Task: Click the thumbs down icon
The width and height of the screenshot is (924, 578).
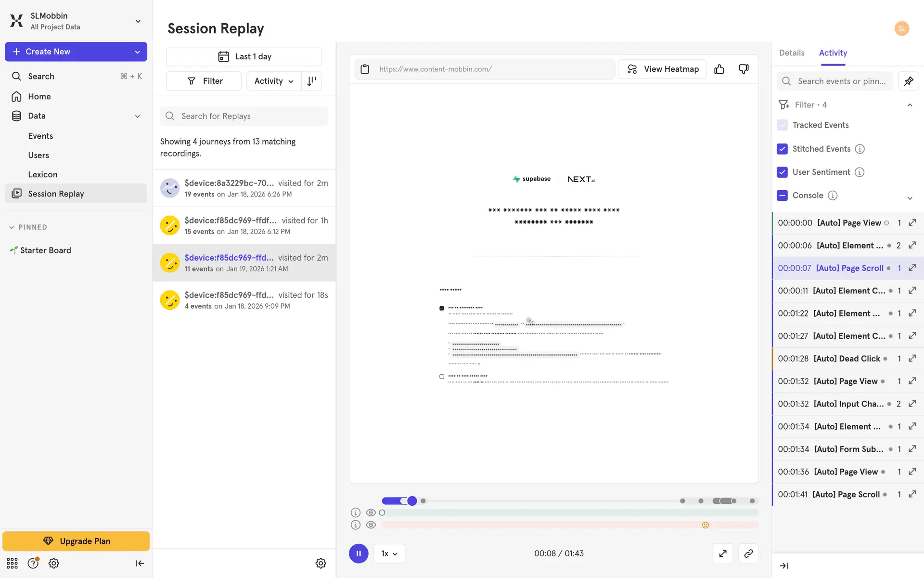Action: pyautogui.click(x=744, y=69)
